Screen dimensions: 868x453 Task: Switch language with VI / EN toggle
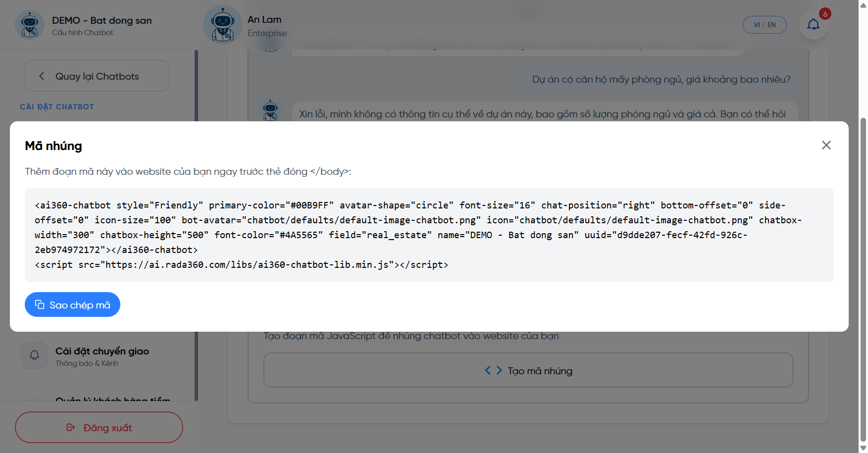click(765, 25)
